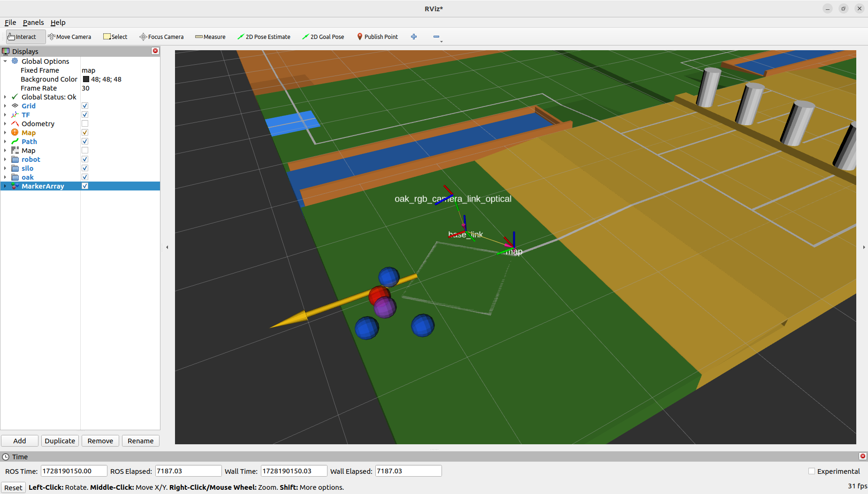Click the Background Color swatch
The width and height of the screenshot is (868, 494).
pyautogui.click(x=86, y=79)
